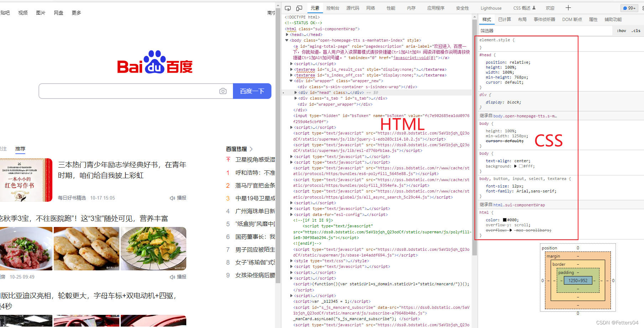Open the 内存 Memory tab
The image size is (644, 328).
(411, 8)
